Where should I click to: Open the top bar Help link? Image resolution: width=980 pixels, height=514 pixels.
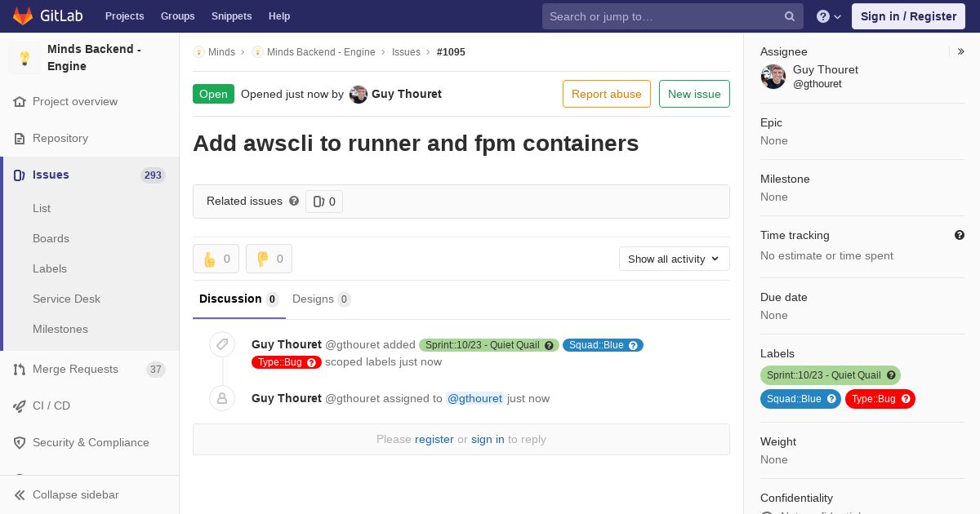pos(279,16)
